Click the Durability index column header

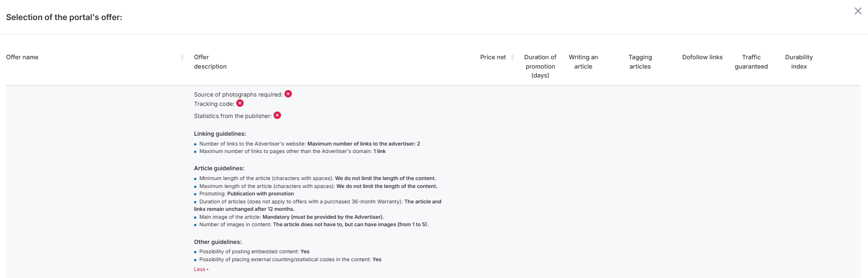point(799,62)
